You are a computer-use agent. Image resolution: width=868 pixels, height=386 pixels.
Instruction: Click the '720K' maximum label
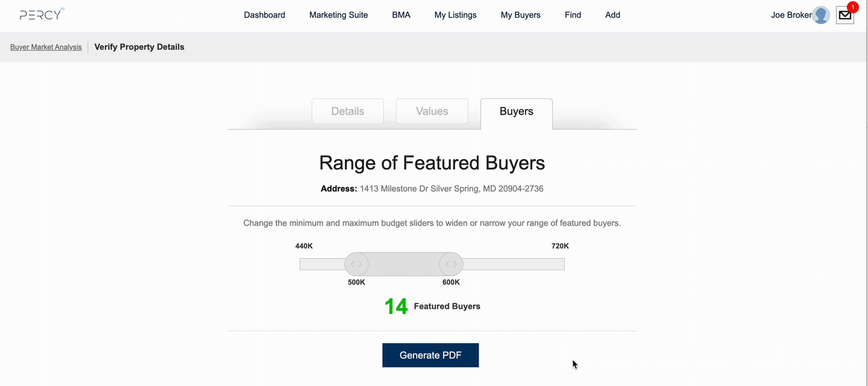click(x=560, y=246)
